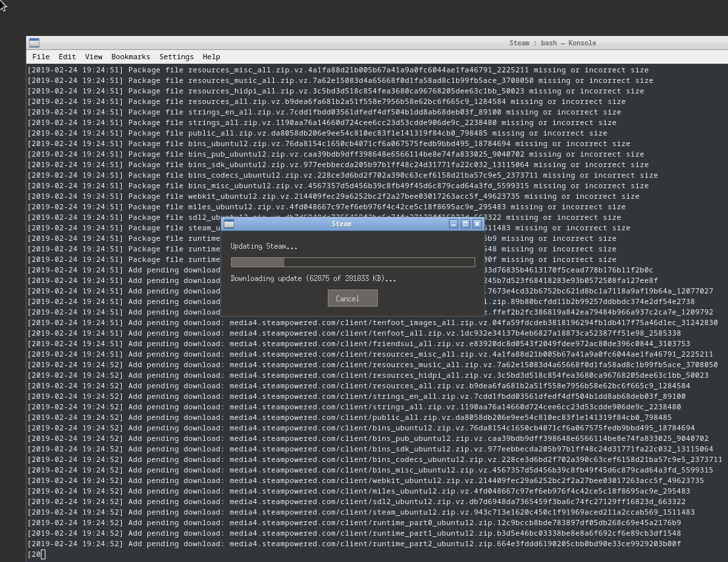Click the friendsui_all.zip pending download line
728x562 pixels.
point(359,344)
